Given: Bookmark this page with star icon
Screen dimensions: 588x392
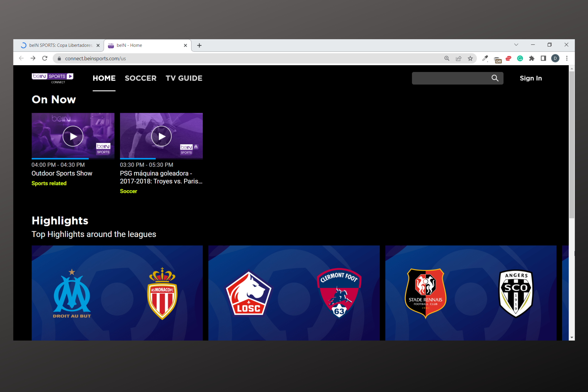Looking at the screenshot, I should (470, 58).
